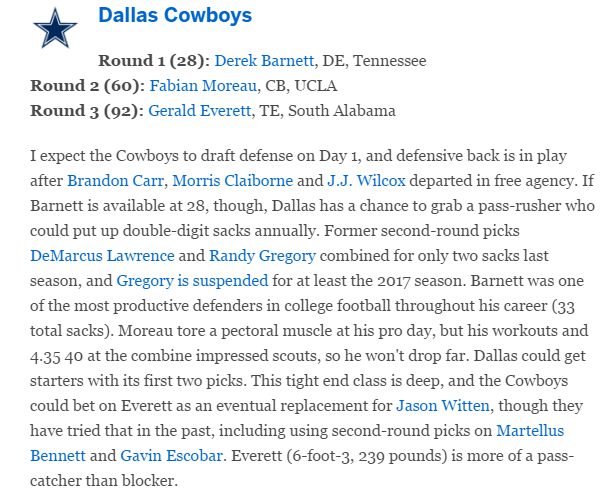This screenshot has width=614, height=497.
Task: Click the 'Round 3 (92):' bold label
Action: click(x=87, y=111)
